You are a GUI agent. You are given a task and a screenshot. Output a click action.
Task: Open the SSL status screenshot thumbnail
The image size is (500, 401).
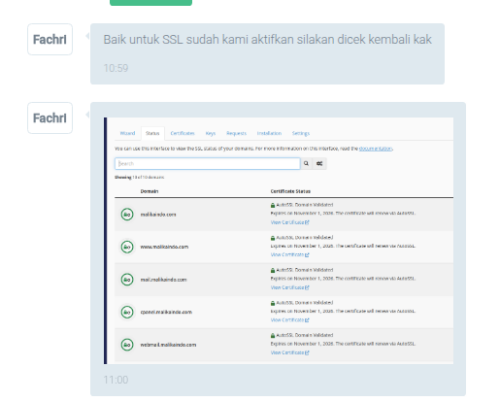coord(279,240)
